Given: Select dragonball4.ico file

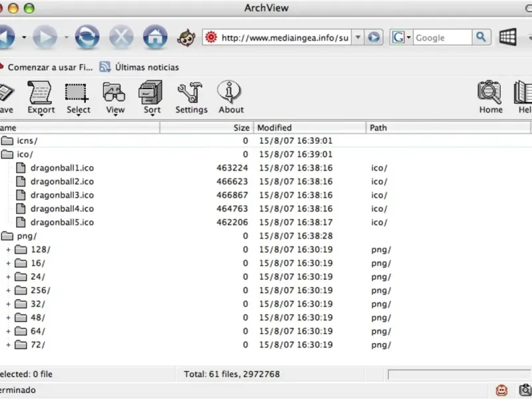Looking at the screenshot, I should click(x=62, y=209).
